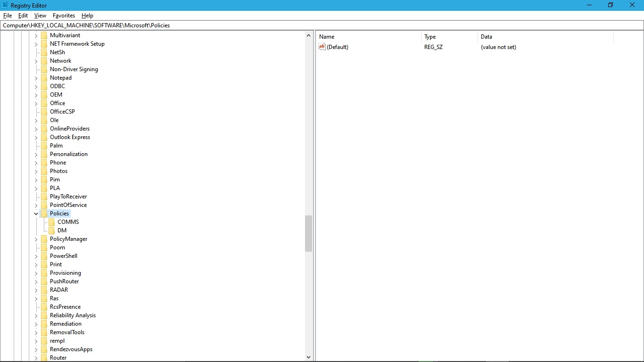Click the Registry Editor app icon in title bar
Viewport: 644px width, 362px height.
(x=5, y=5)
